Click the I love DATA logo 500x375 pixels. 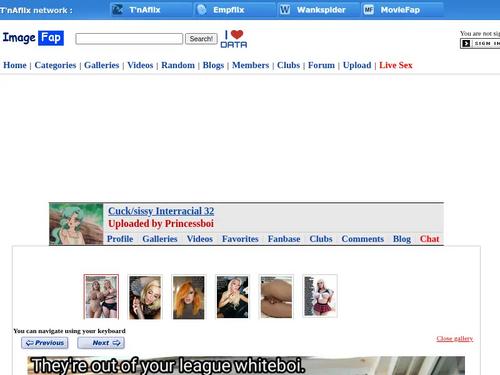click(x=234, y=39)
